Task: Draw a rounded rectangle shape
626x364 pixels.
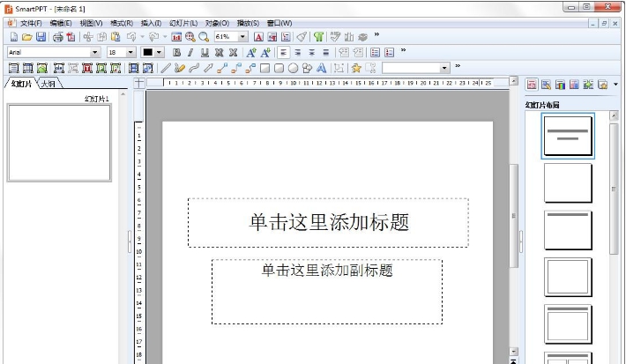Action: [279, 68]
